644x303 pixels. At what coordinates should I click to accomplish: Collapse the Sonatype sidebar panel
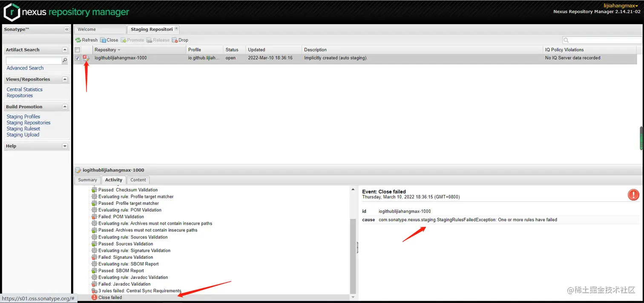tap(66, 29)
